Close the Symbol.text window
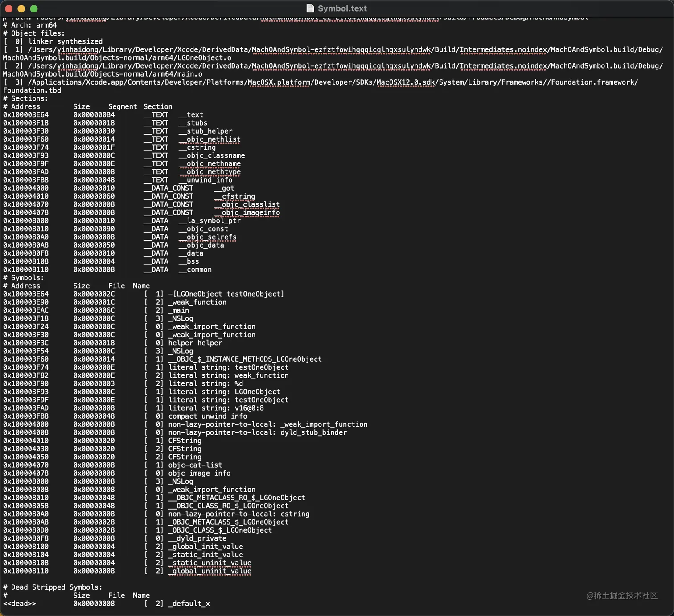The image size is (674, 616). (8, 8)
